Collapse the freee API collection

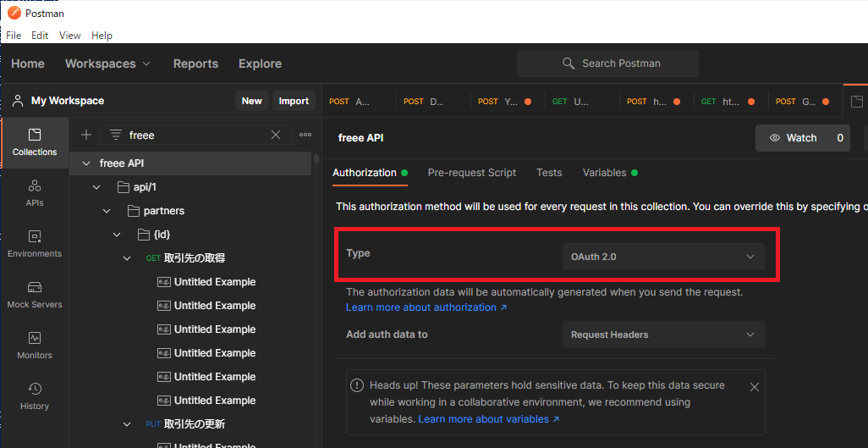point(85,163)
